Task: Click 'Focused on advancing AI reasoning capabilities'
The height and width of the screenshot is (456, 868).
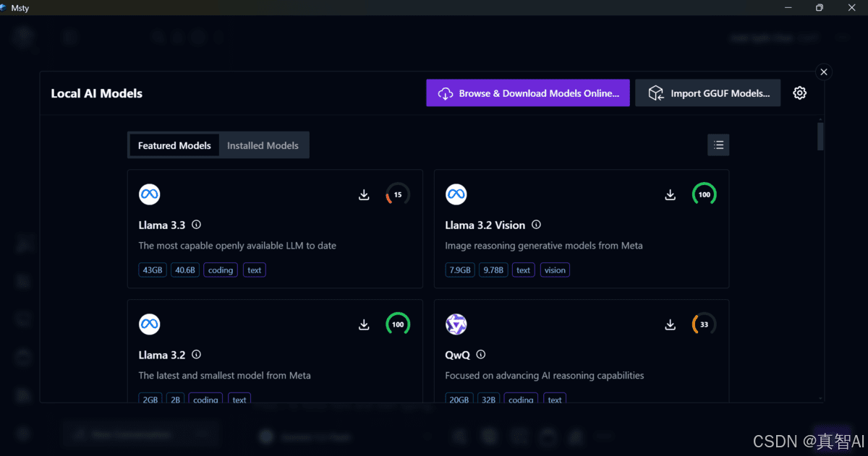Action: (x=545, y=376)
